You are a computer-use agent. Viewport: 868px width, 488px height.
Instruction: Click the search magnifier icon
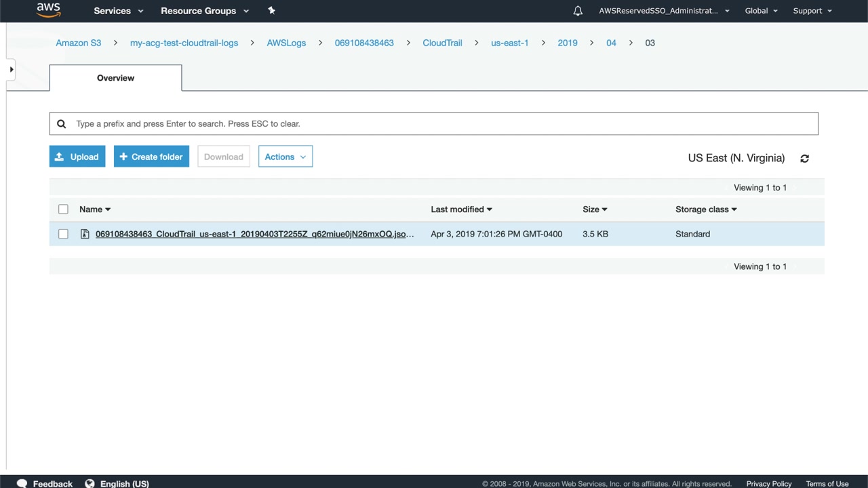click(x=62, y=123)
